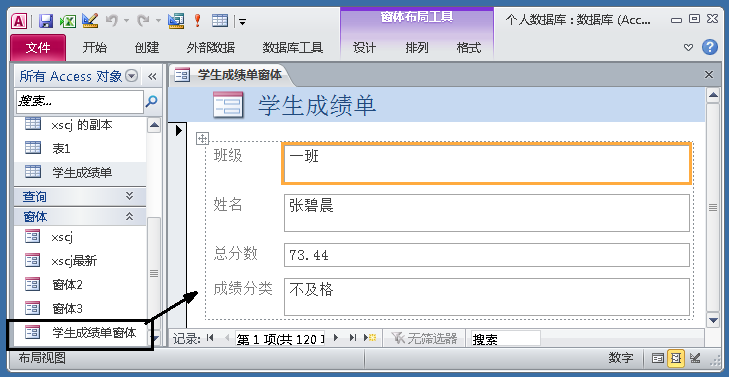Open Access Help with the question mark icon
Image resolution: width=729 pixels, height=377 pixels.
click(709, 47)
